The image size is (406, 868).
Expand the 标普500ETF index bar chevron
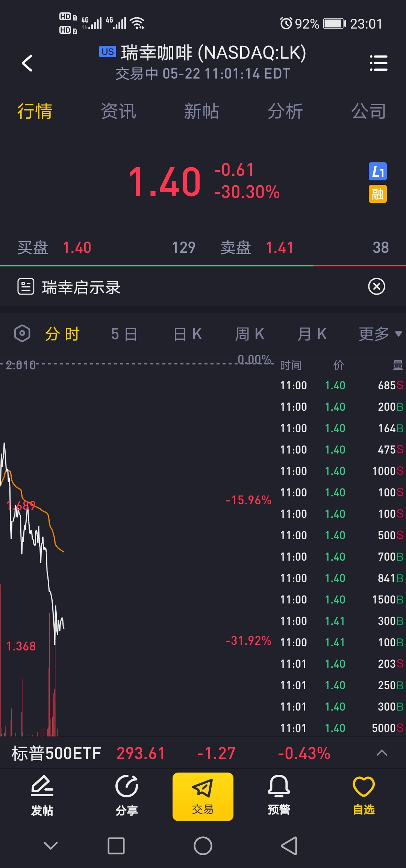point(382,753)
